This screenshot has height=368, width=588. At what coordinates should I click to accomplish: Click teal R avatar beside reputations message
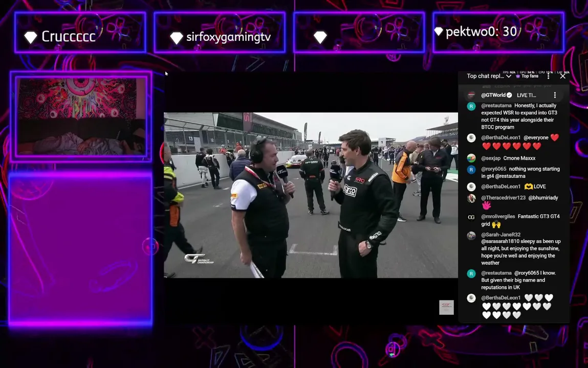point(471,273)
